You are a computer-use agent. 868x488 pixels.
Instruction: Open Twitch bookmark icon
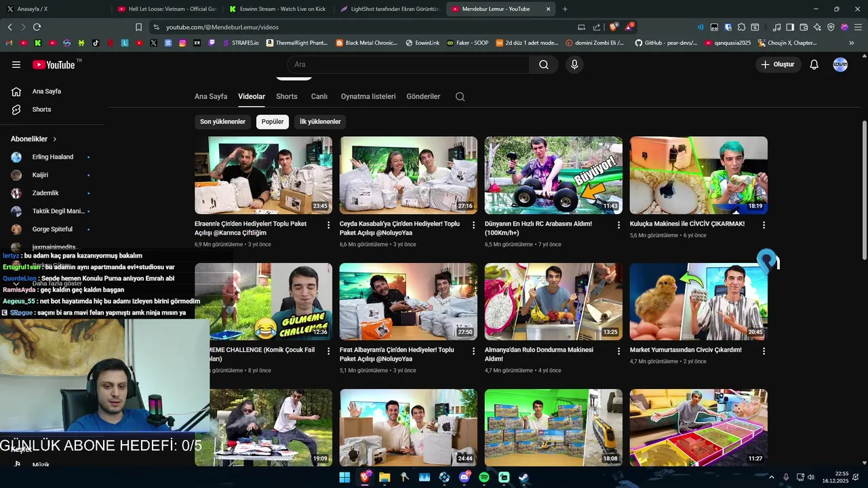coord(212,43)
